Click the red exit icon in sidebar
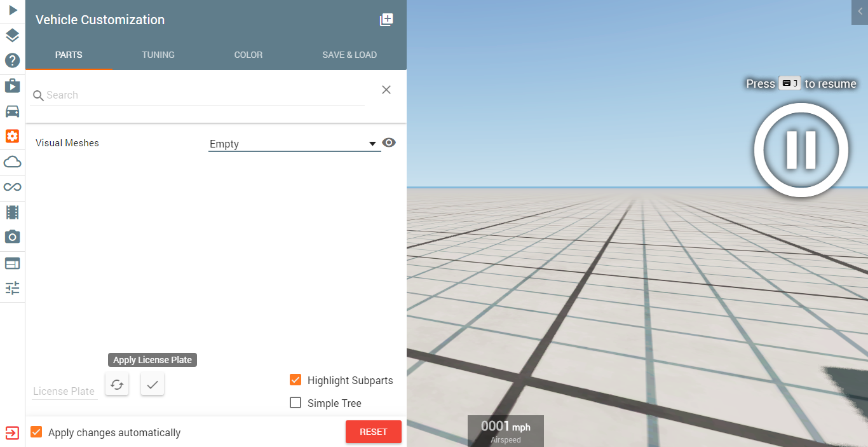The height and width of the screenshot is (447, 868). 13,433
